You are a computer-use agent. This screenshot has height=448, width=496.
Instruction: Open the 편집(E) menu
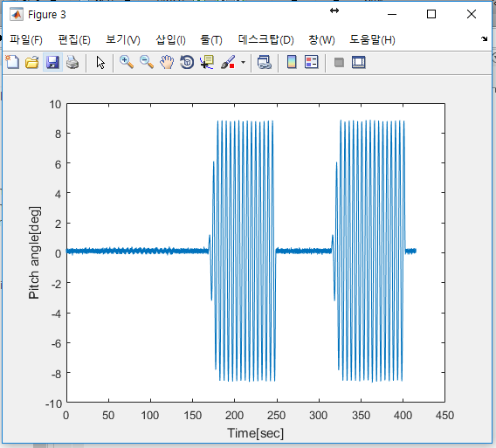(x=74, y=40)
